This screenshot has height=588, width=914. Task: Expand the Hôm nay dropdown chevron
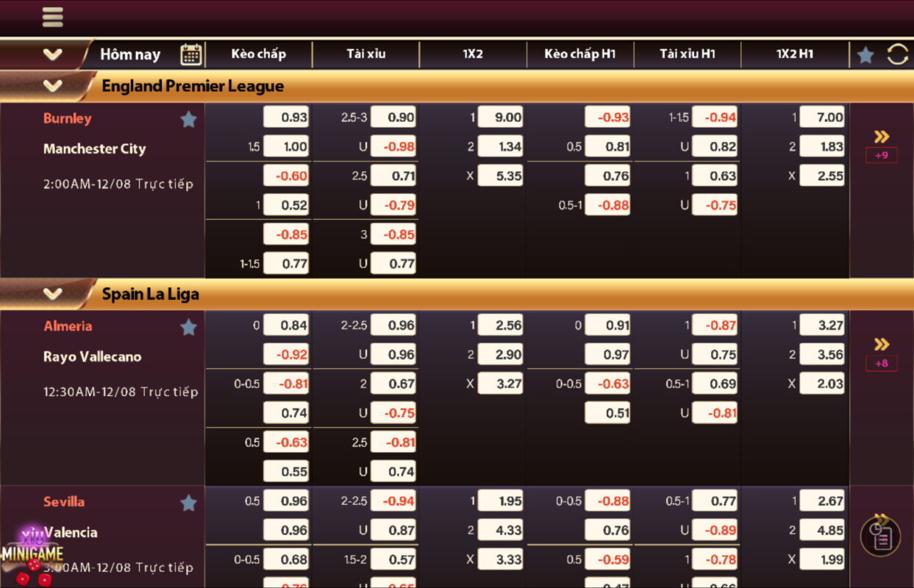point(52,54)
